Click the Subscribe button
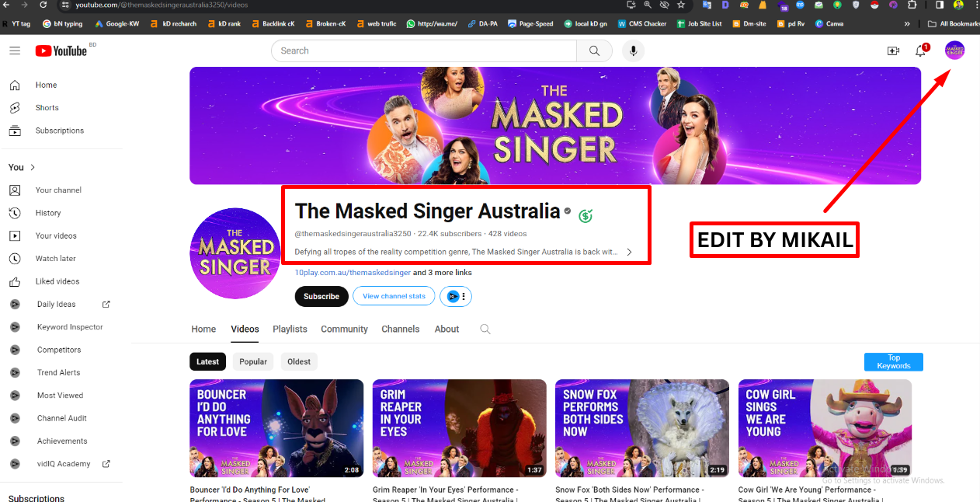The image size is (980, 502). (x=321, y=296)
